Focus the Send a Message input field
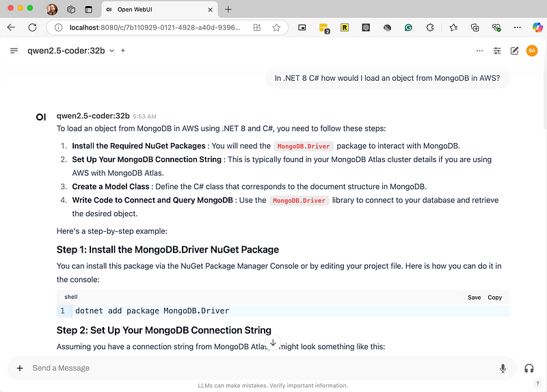Viewport: 547px width, 392px height. tap(260, 368)
